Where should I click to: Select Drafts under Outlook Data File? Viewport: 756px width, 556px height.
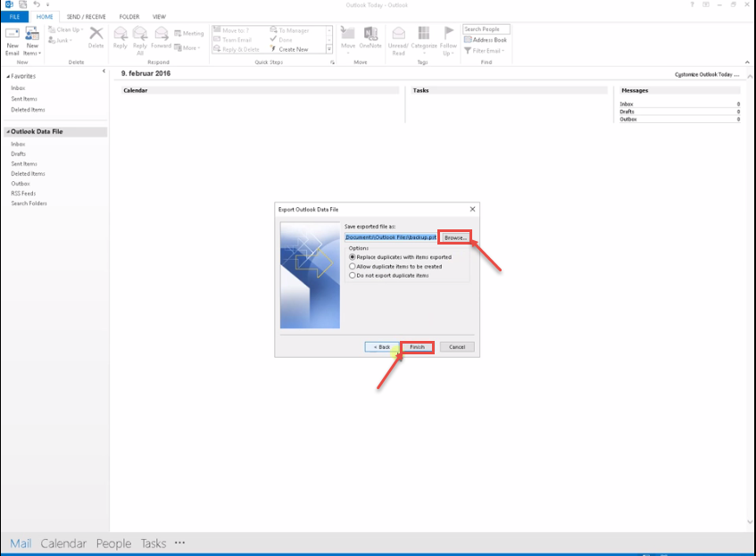19,154
